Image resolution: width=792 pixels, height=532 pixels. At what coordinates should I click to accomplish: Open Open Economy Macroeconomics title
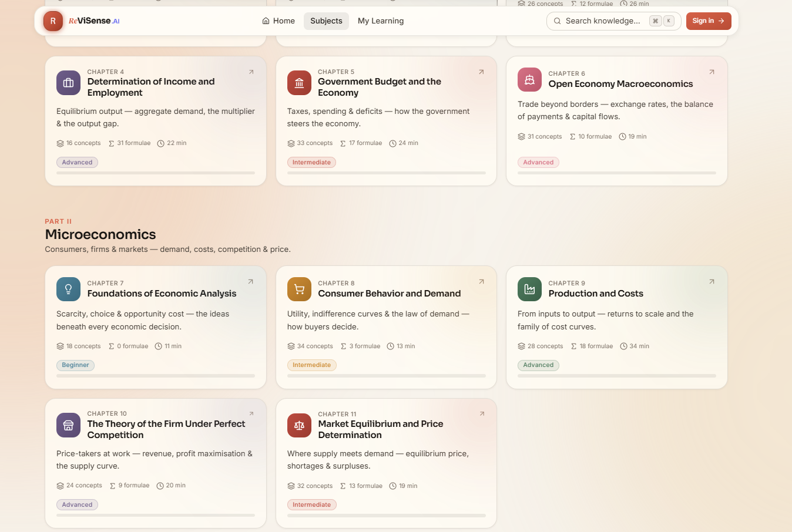tap(620, 84)
